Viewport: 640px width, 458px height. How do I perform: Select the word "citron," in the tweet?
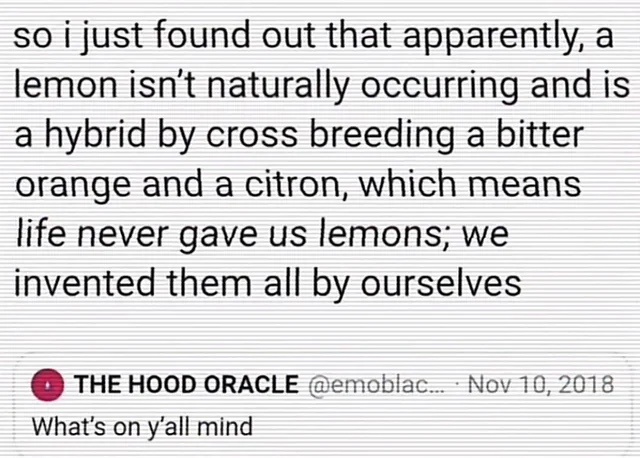(x=296, y=185)
